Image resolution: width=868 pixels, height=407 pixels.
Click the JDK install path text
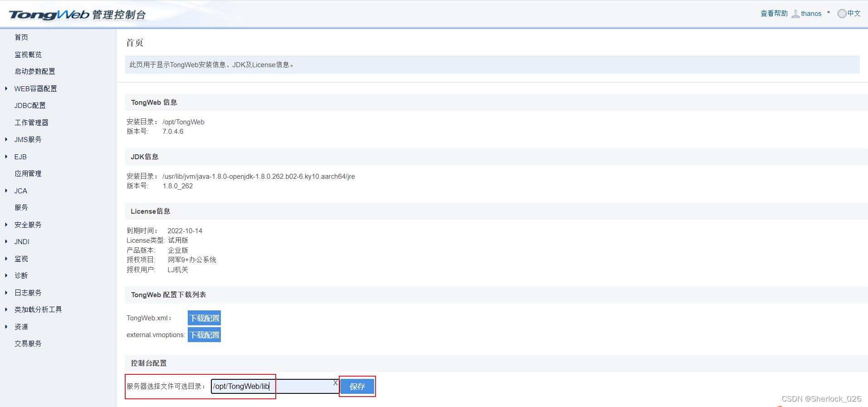pyautogui.click(x=259, y=177)
